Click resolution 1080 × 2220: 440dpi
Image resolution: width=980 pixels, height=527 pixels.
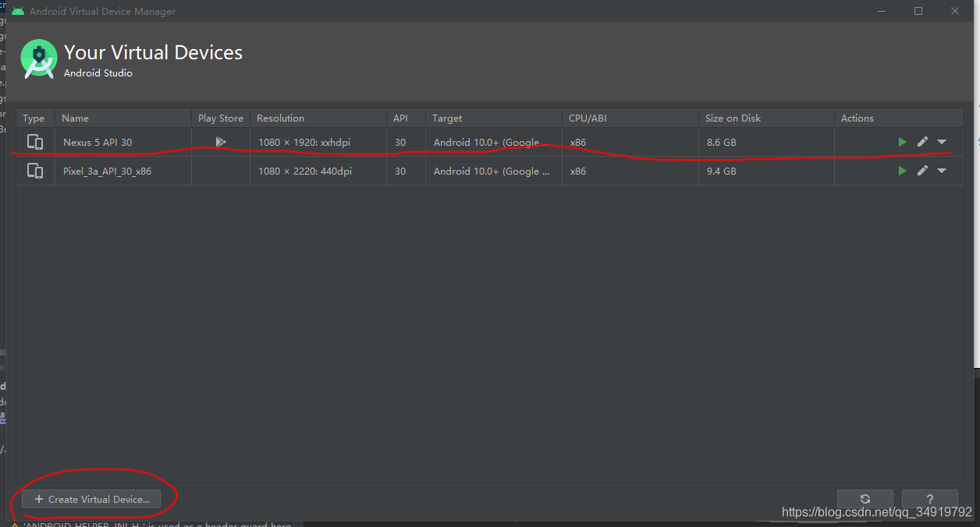pos(305,171)
